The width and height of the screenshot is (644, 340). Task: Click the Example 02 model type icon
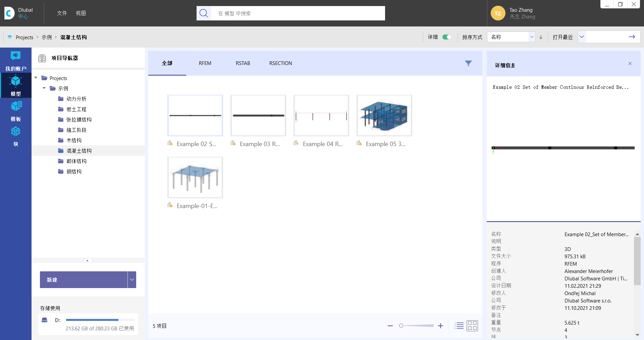point(170,143)
